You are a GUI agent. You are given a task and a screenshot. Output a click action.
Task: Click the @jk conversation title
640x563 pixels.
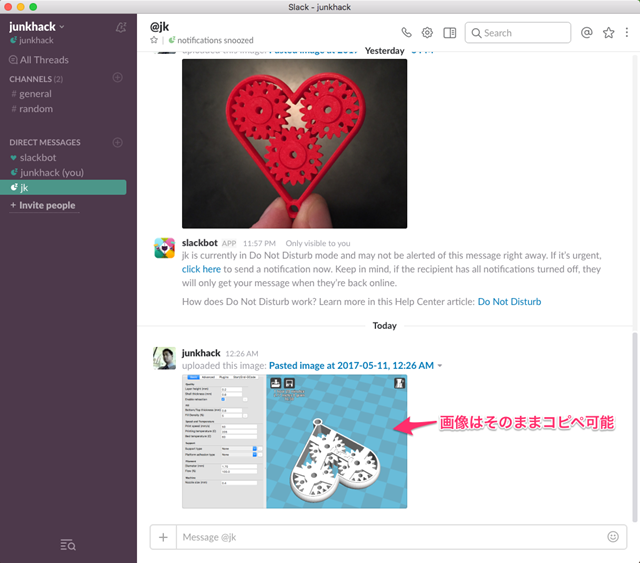[159, 27]
